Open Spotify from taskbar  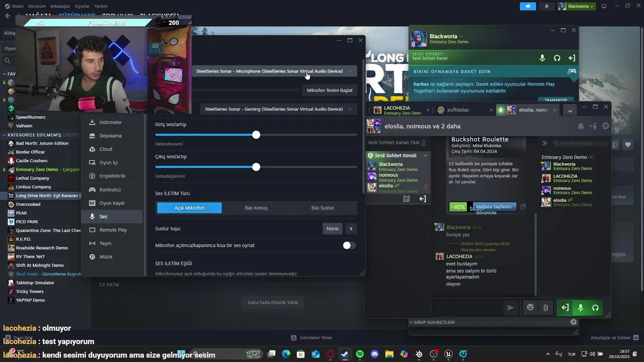360,354
